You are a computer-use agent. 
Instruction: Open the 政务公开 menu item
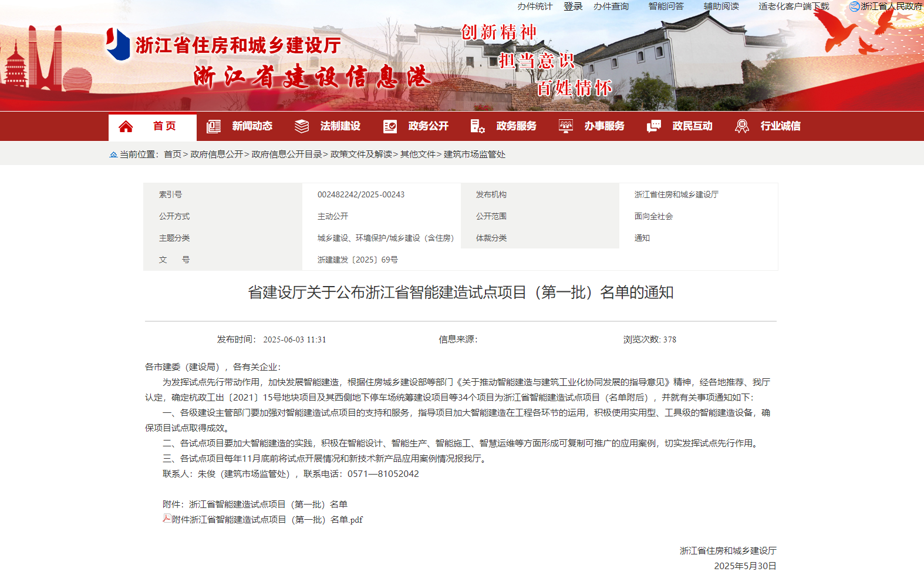tap(428, 126)
